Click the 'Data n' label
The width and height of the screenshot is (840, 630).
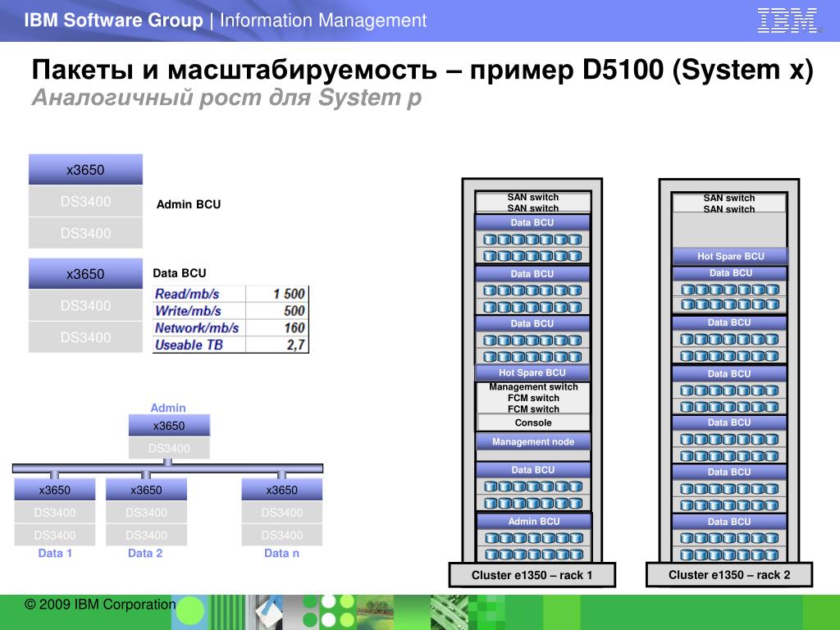[282, 553]
